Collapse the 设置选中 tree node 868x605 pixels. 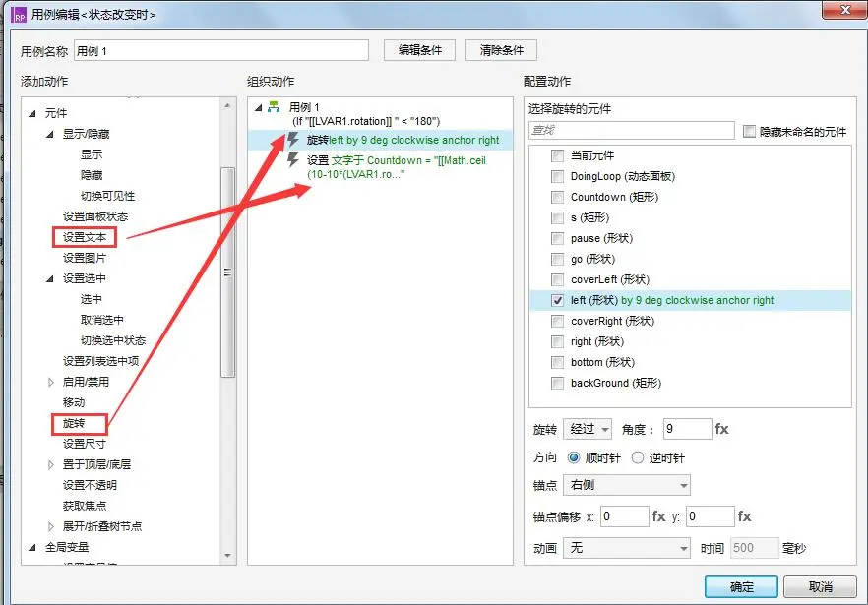50,278
